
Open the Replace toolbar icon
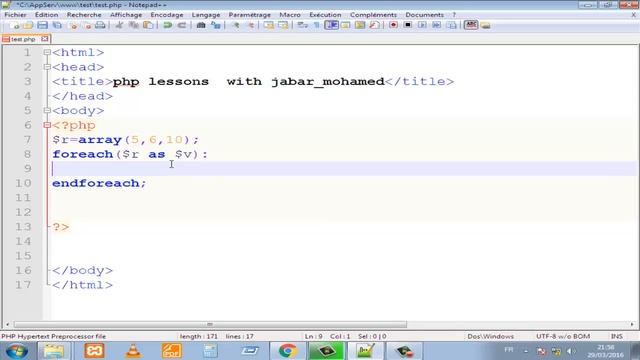pos(216,25)
